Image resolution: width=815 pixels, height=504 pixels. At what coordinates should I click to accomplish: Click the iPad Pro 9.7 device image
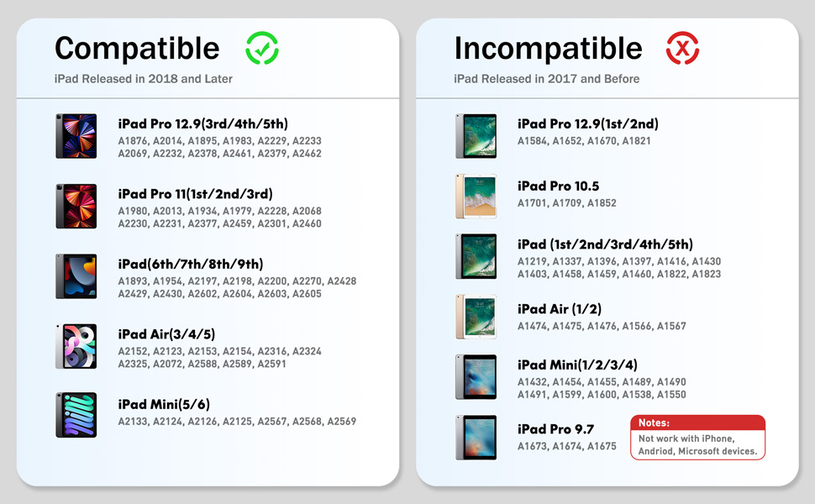(476, 438)
